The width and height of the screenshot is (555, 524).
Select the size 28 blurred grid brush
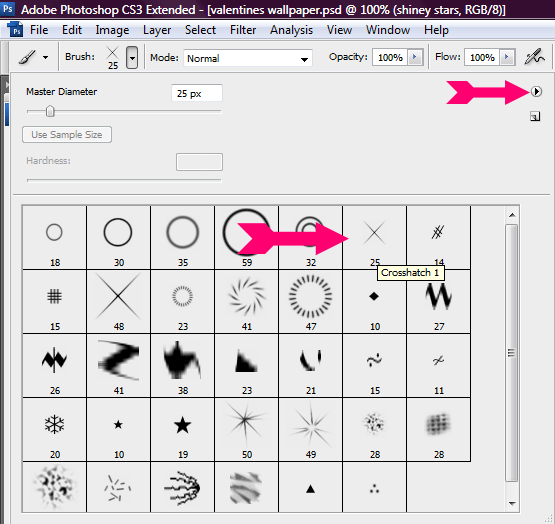pos(439,430)
